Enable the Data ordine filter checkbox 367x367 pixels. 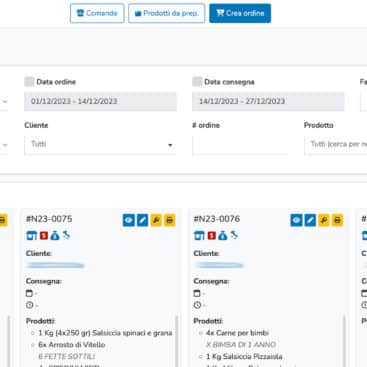tap(29, 82)
